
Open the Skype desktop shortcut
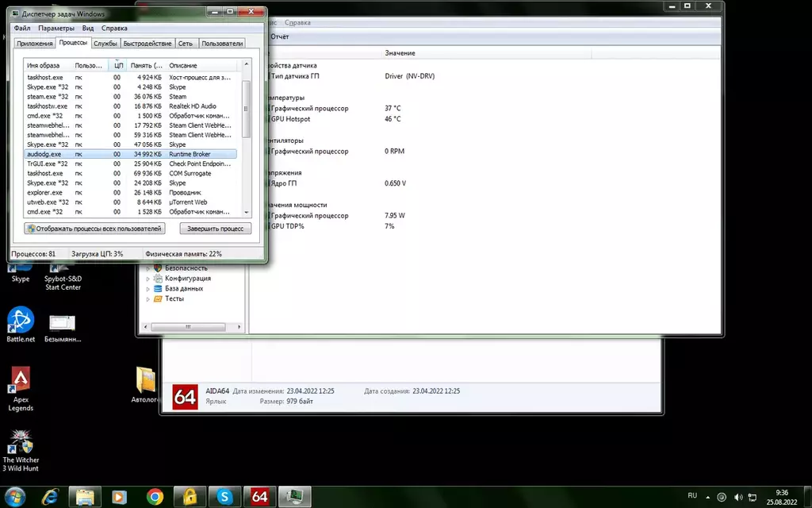coord(20,273)
